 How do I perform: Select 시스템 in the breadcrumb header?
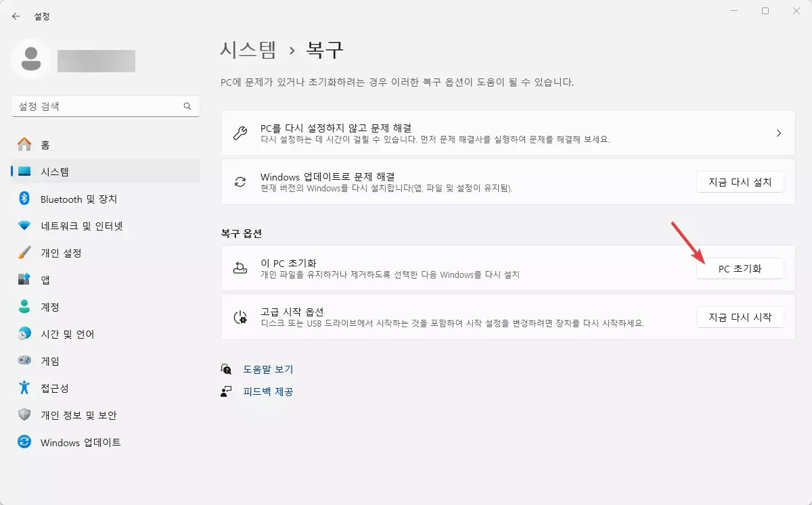coord(250,49)
